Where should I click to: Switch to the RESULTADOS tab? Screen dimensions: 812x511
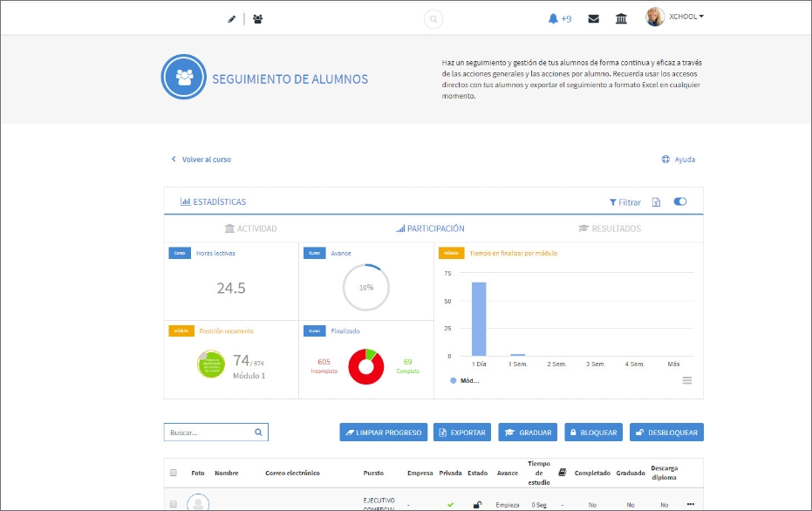pyautogui.click(x=610, y=228)
